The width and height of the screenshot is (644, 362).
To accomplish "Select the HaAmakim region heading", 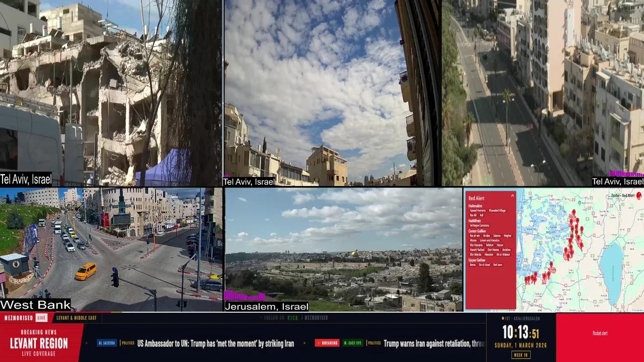I will [x=475, y=206].
